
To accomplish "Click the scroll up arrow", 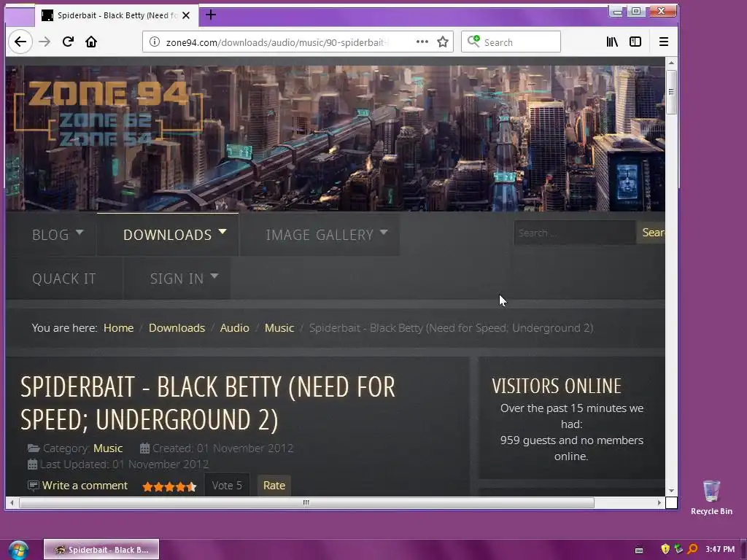I will tap(671, 63).
